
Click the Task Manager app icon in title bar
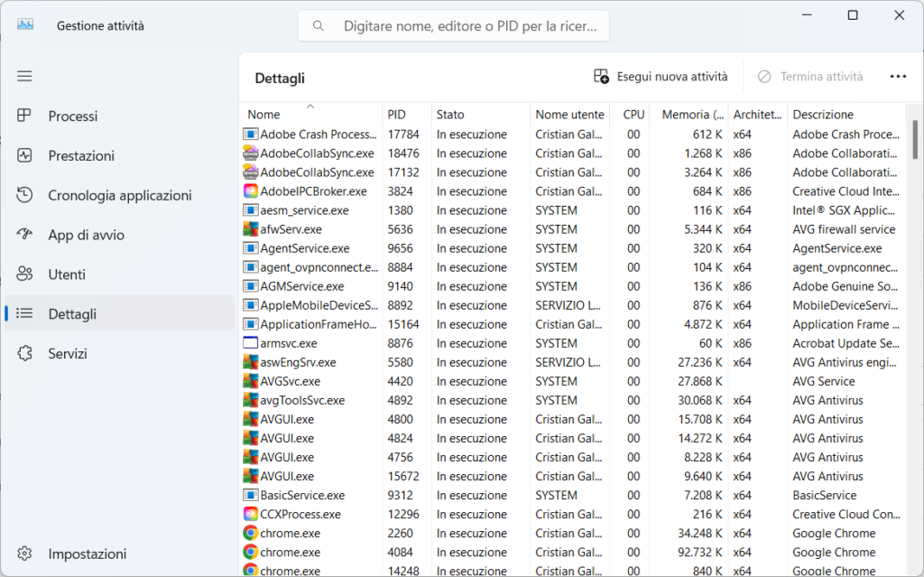point(25,25)
